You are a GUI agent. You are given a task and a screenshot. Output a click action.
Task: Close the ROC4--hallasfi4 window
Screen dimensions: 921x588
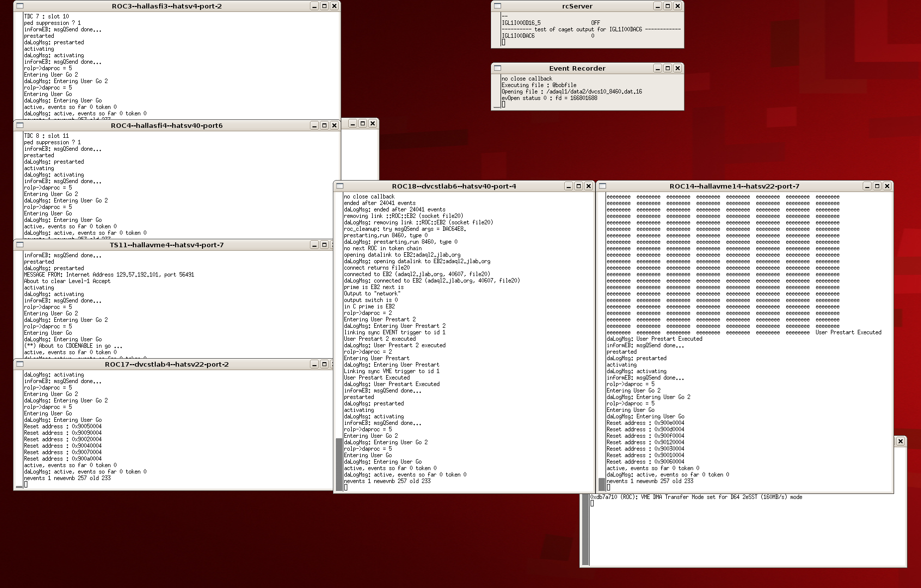pyautogui.click(x=334, y=125)
